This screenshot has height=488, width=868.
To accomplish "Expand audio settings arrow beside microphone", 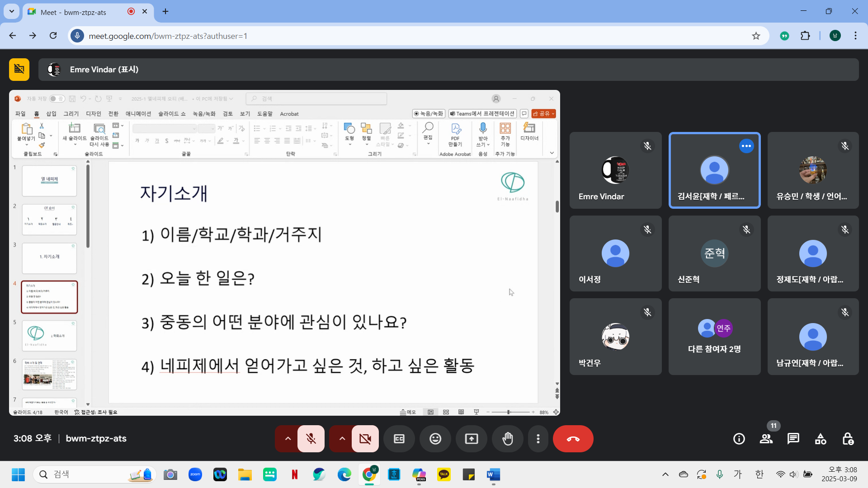I will (288, 439).
